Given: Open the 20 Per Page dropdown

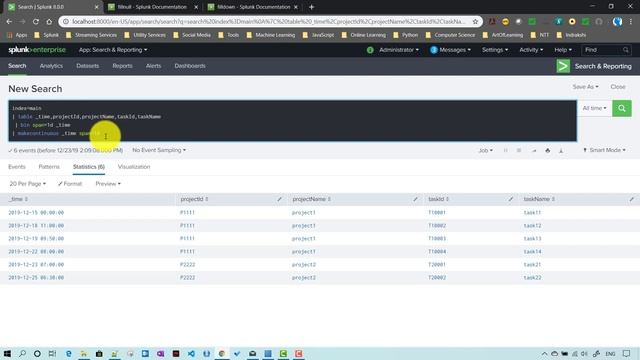Looking at the screenshot, I should (27, 184).
